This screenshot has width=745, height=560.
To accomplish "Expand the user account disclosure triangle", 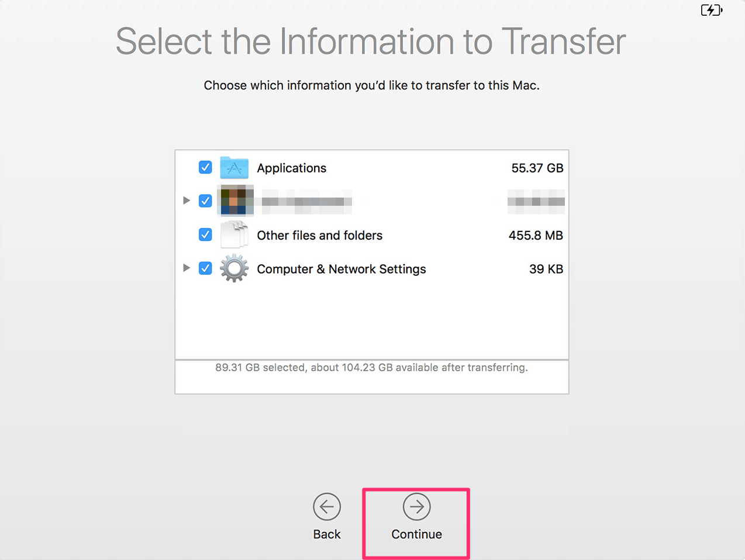I will [187, 201].
